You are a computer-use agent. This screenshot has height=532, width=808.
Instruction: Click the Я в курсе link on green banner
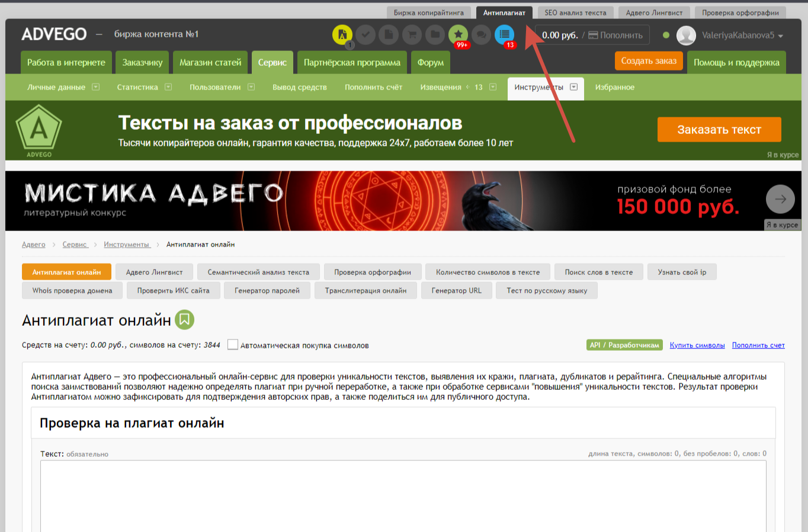pos(783,155)
